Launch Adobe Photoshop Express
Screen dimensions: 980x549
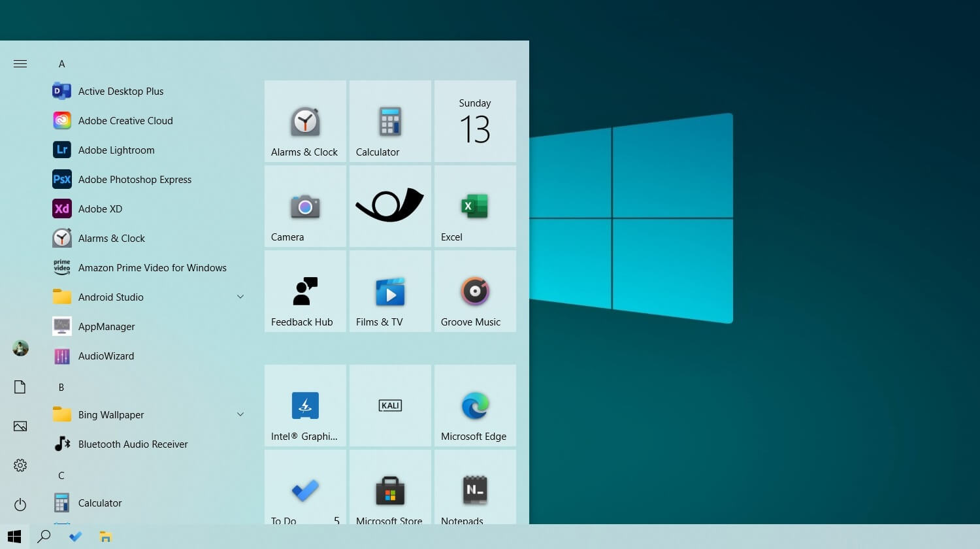[149, 180]
